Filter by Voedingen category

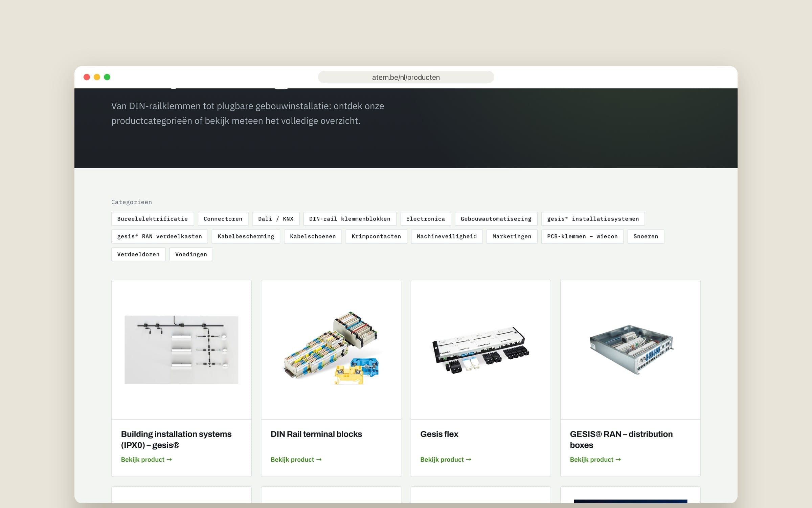(x=191, y=254)
